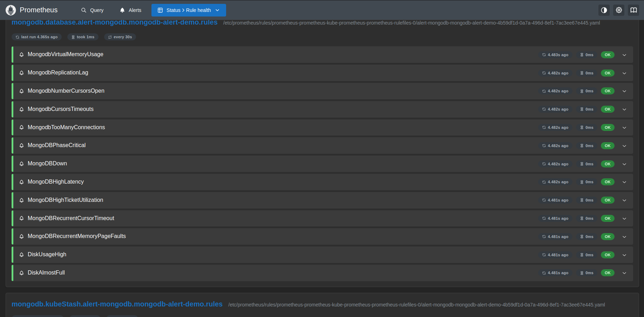Expand the MongodbTooManyConnections rule
Viewport: 644px width, 317px height.
[x=624, y=127]
